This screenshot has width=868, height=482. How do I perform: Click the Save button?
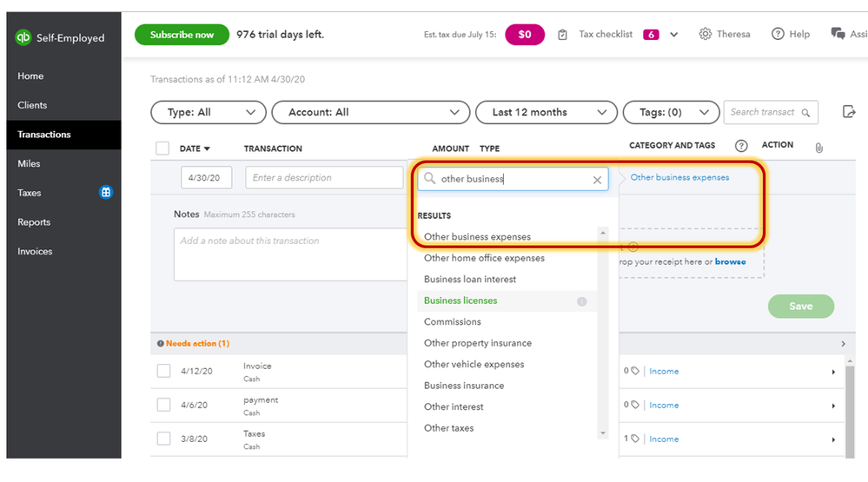coord(800,306)
